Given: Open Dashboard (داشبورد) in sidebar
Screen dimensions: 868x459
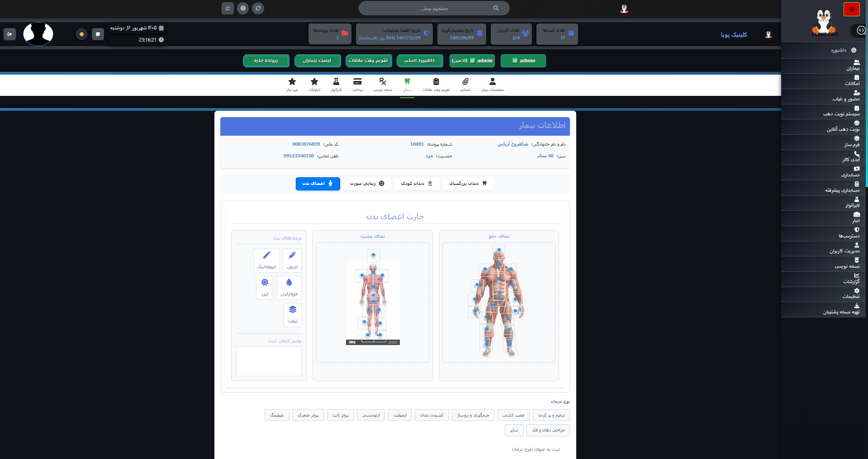Looking at the screenshot, I should click(823, 50).
